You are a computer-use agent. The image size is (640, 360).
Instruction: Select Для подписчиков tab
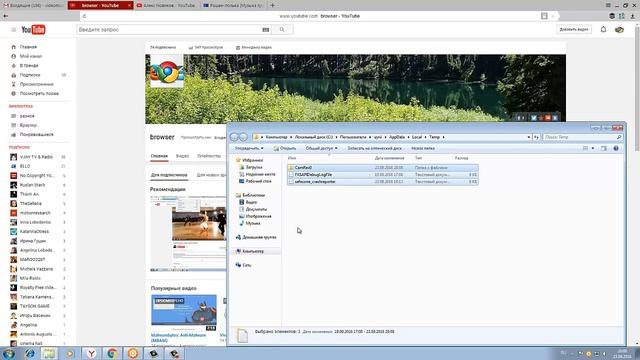169,175
